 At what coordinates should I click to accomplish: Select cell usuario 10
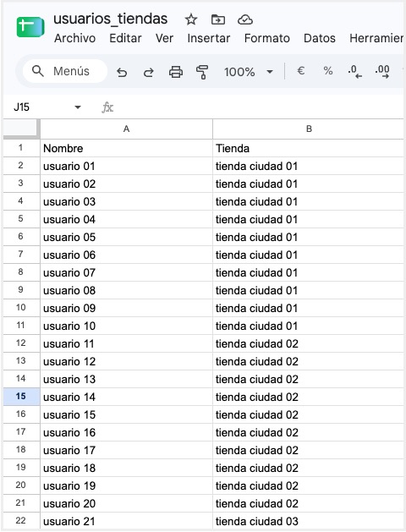tap(127, 326)
